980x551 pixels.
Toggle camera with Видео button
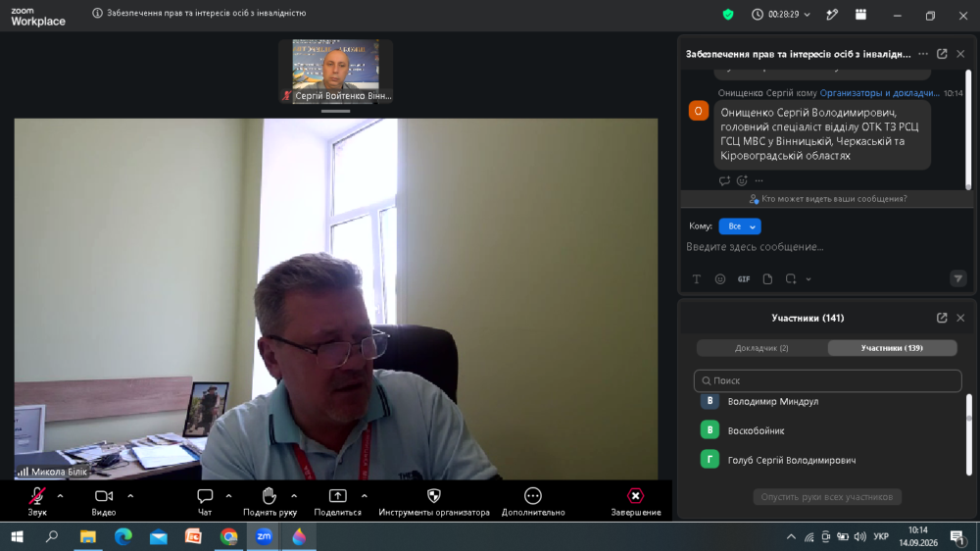(x=104, y=502)
